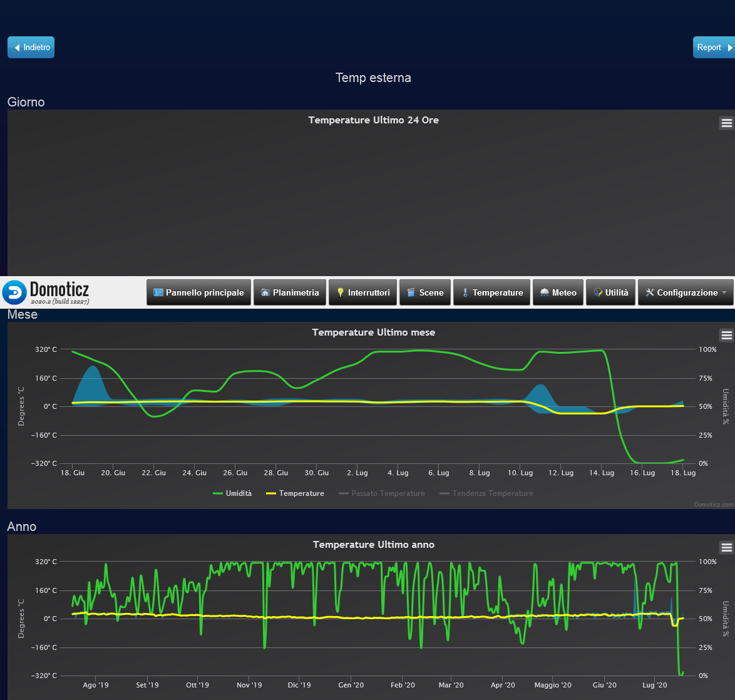Open the Mese chart export menu
The image size is (735, 700).
pos(726,335)
